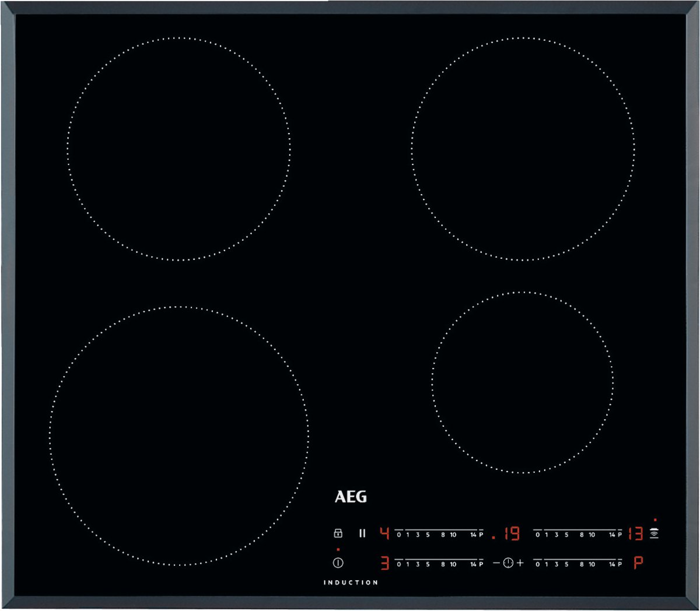The height and width of the screenshot is (611, 700).
Task: Tap the timer clock icon
Action: click(508, 563)
